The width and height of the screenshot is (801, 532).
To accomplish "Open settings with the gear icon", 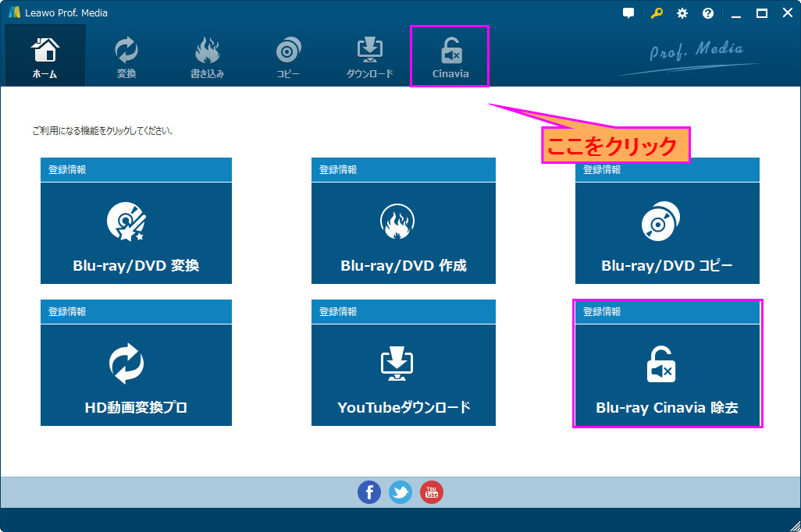I will point(682,13).
